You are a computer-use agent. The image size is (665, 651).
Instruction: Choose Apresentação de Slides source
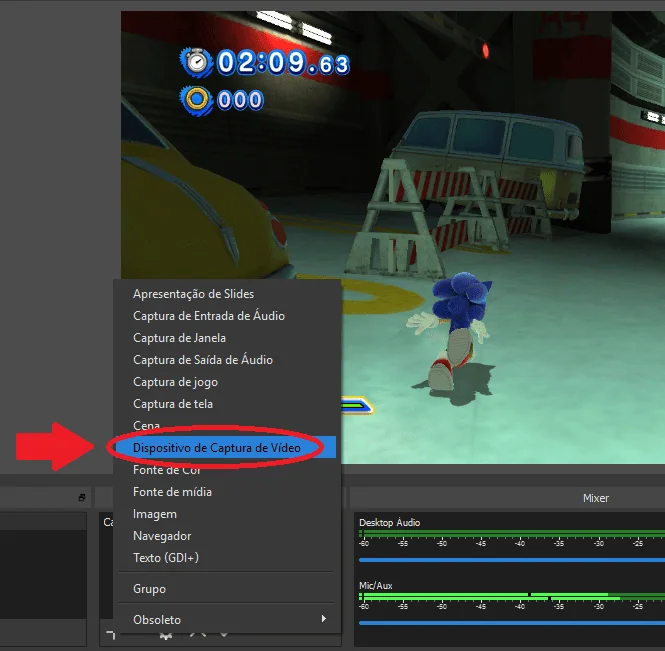pyautogui.click(x=227, y=294)
